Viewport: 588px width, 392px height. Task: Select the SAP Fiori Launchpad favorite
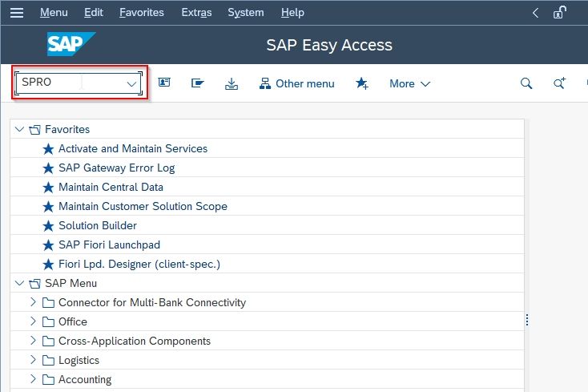(x=109, y=245)
